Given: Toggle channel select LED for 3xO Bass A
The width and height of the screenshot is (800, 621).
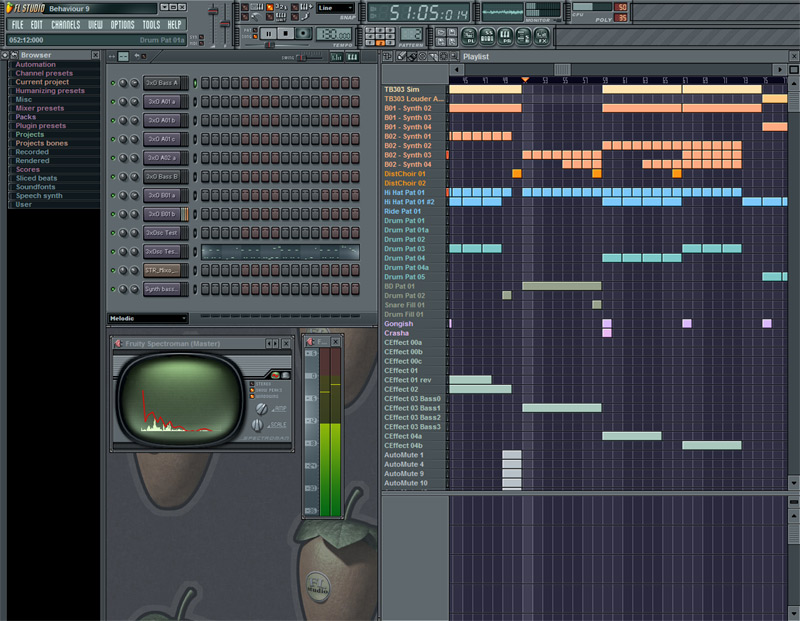Looking at the screenshot, I should coord(195,83).
